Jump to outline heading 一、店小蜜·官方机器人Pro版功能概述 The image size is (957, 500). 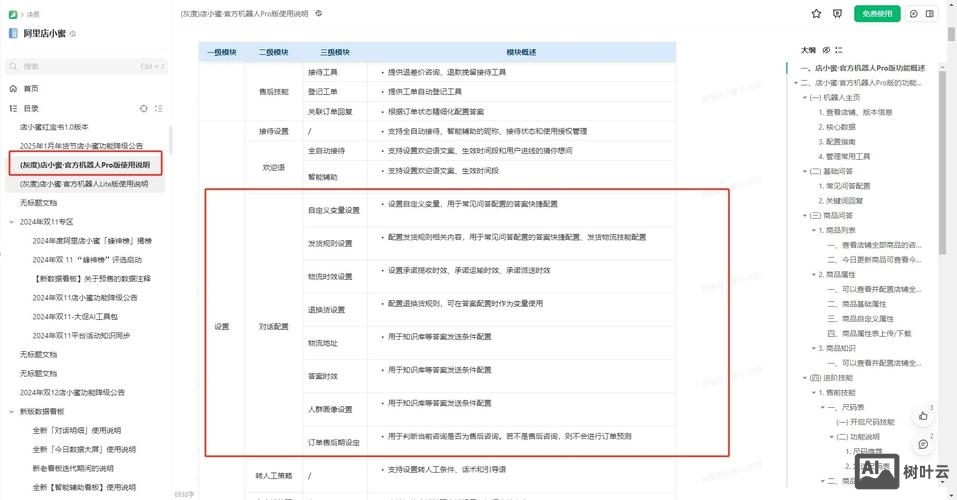point(862,68)
